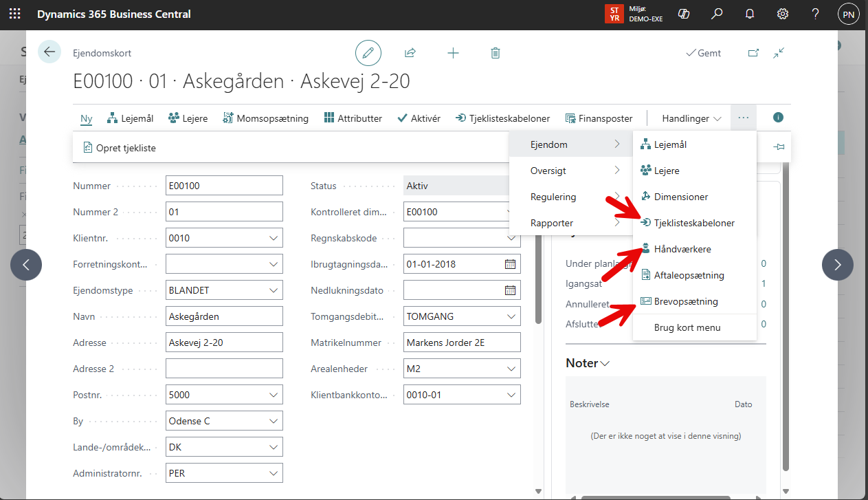Open page in new window icon
Viewport: 868px width, 500px height.
(x=753, y=53)
